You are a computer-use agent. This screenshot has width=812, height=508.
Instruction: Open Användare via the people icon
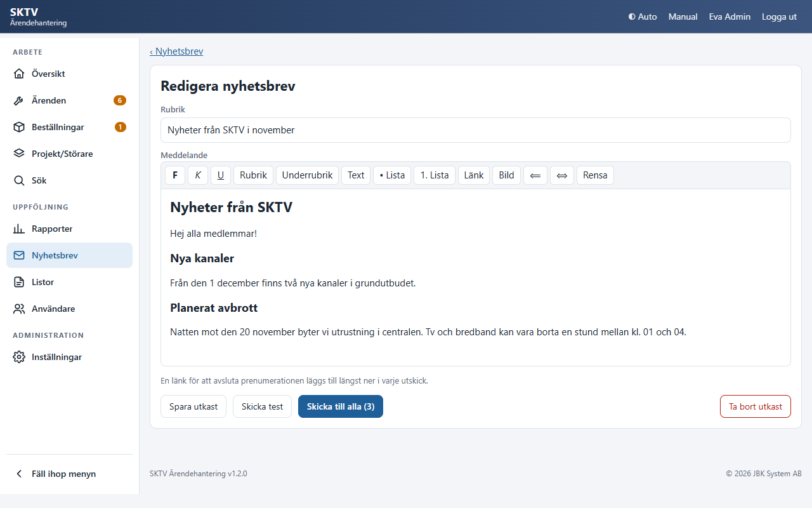coord(19,309)
